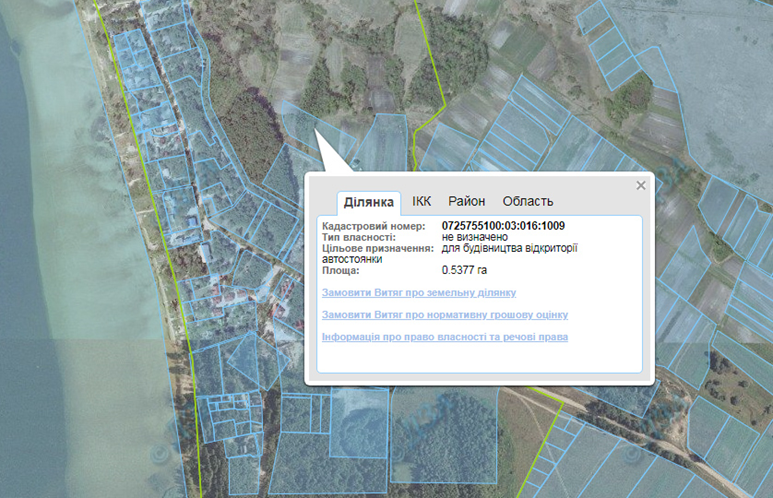Select the kite-shaped parcel near the shoreline road
This screenshot has width=773, height=498.
click(256, 360)
